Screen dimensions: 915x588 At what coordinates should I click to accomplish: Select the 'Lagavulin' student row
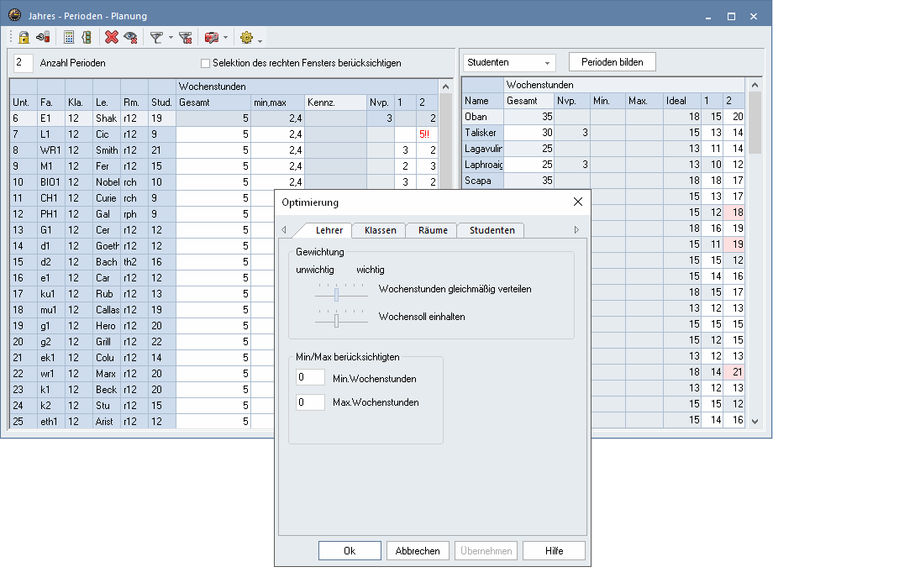[603, 149]
